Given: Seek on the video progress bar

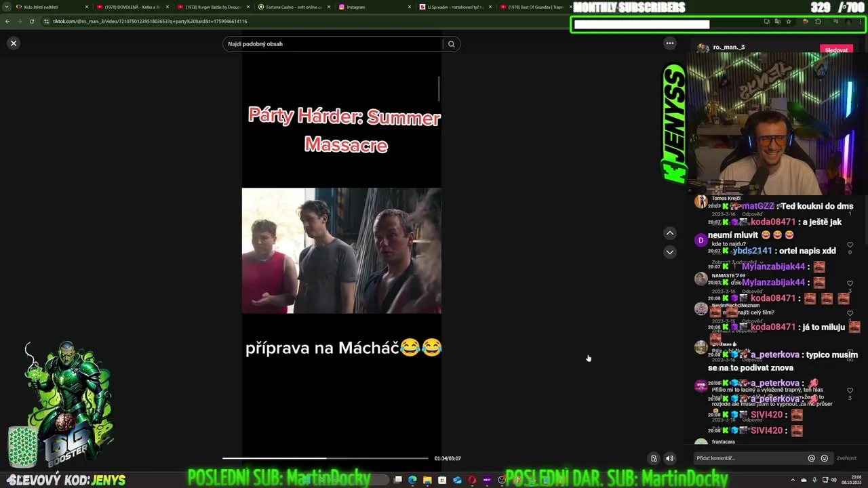Looking at the screenshot, I should point(325,459).
